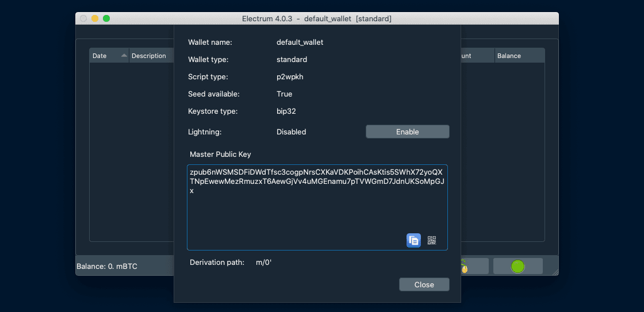Click the Disabled Lightning status text
Viewport: 644px width, 312px height.
tap(291, 132)
